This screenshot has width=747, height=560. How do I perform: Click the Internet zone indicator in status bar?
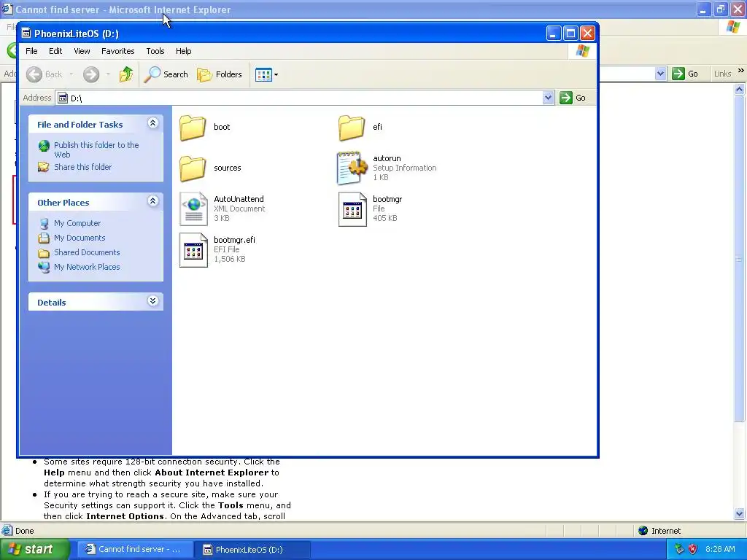click(659, 531)
